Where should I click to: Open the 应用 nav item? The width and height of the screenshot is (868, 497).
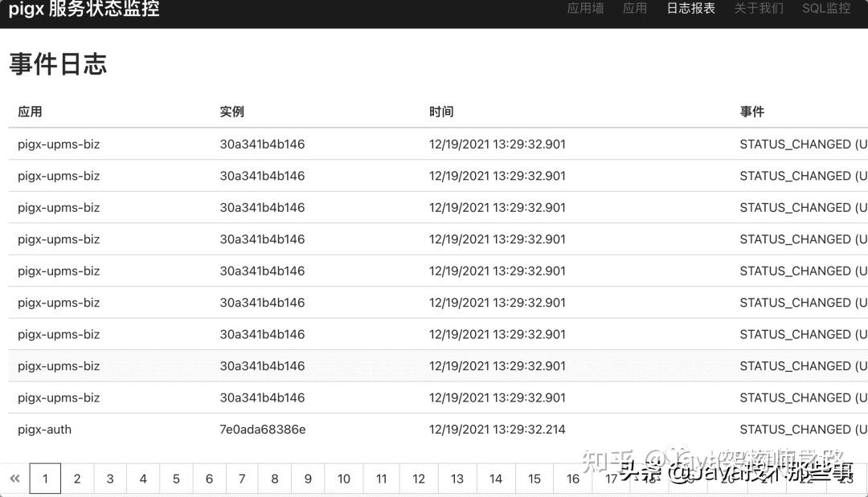(x=634, y=8)
